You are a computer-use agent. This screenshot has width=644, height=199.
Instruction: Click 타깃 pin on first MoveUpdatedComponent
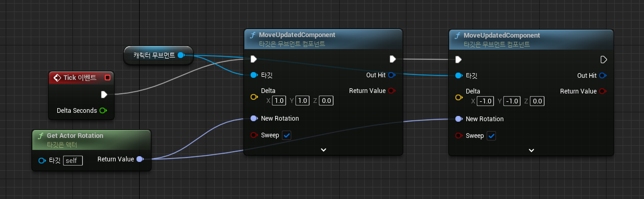coord(254,75)
